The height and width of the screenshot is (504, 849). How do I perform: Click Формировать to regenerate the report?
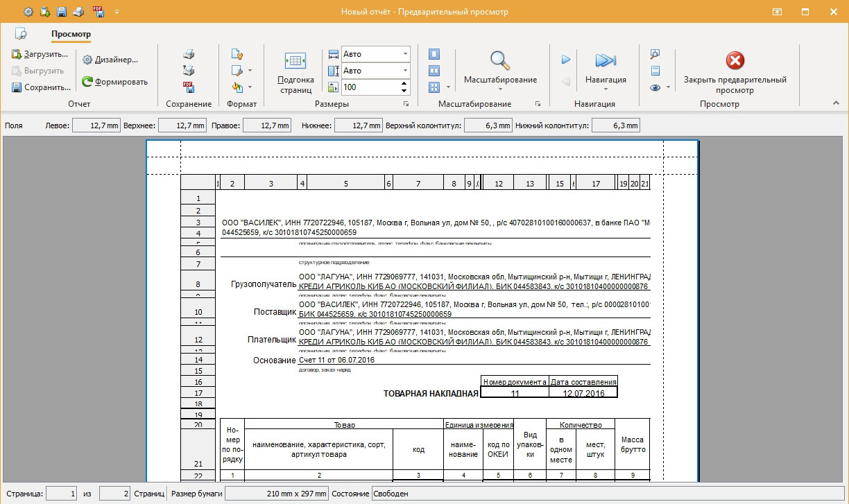(114, 82)
